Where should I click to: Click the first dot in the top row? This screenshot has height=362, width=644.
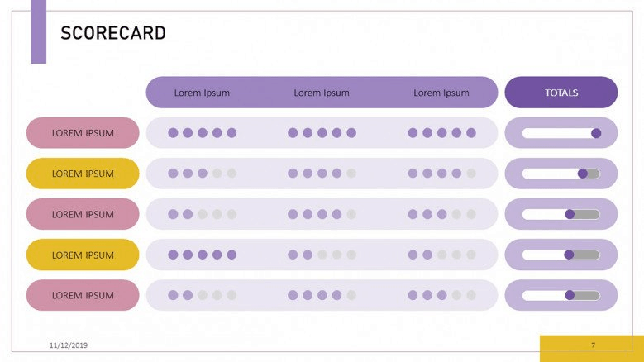click(173, 133)
